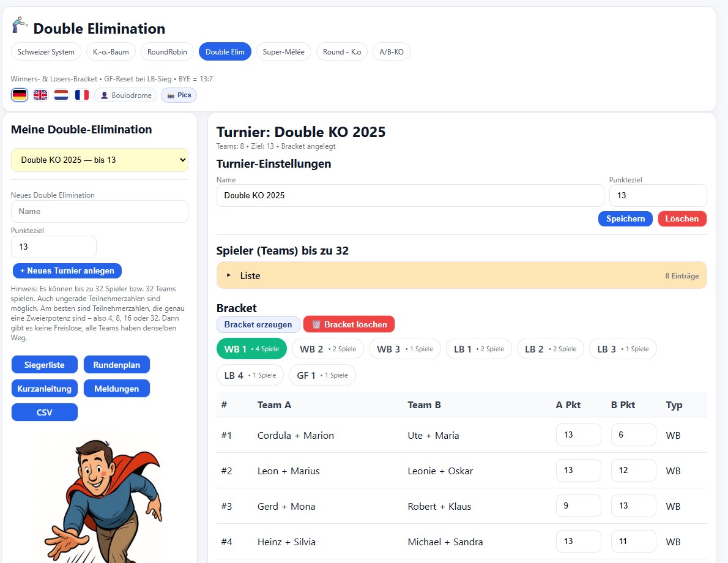Switch to the Schweizer System tab
The height and width of the screenshot is (563, 728).
click(46, 52)
